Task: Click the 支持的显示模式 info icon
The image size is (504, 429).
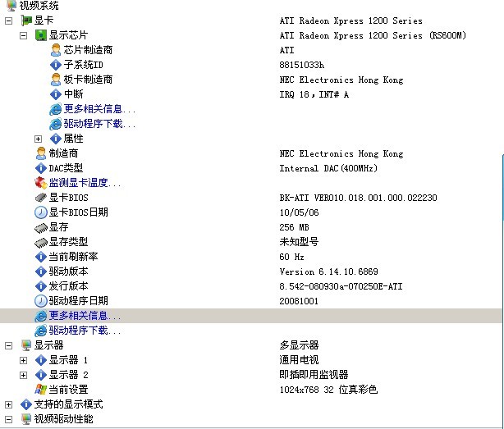Action: tap(26, 404)
